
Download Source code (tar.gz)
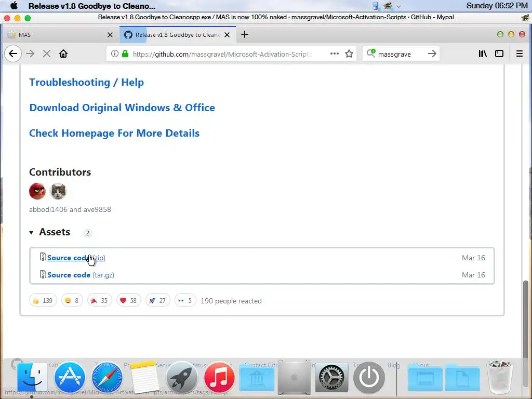tap(81, 275)
